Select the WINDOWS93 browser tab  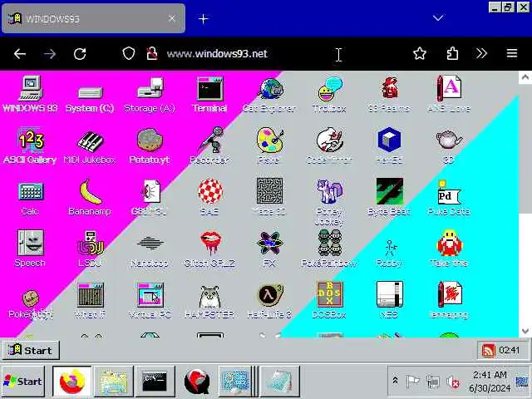93,18
